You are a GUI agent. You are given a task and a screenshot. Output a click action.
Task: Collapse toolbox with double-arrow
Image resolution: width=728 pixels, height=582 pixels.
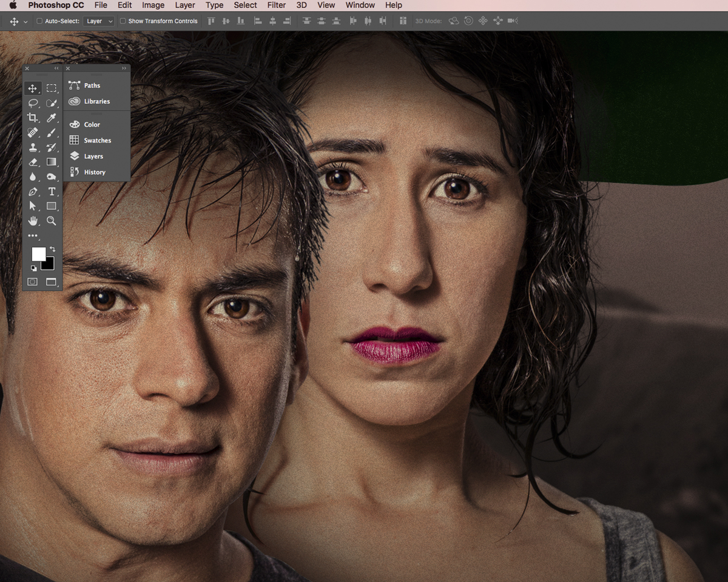click(56, 69)
